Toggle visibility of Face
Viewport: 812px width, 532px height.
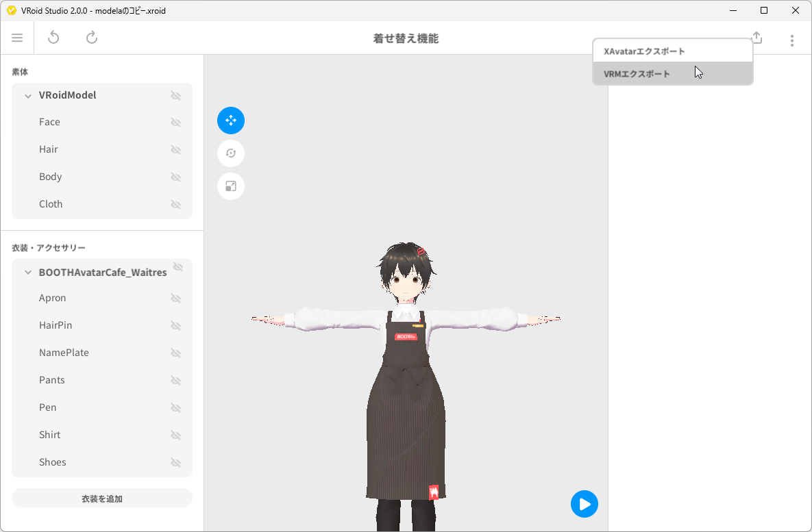[176, 122]
